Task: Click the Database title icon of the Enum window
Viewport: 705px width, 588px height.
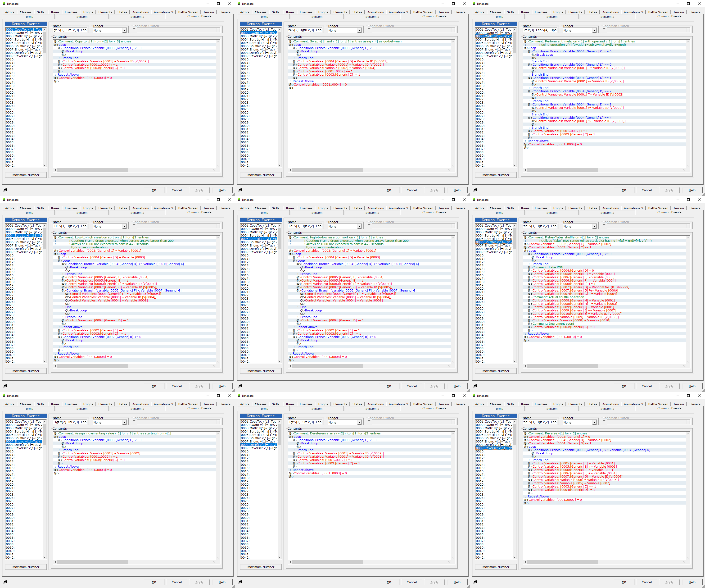Action: (4, 396)
